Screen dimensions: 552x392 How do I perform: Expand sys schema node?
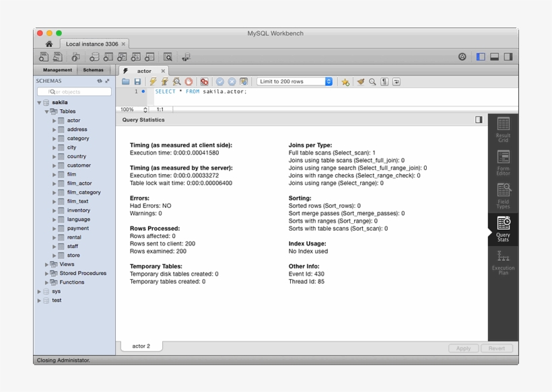[x=39, y=291]
